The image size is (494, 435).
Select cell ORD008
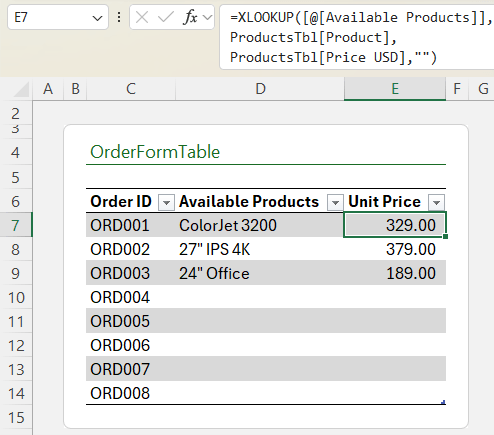point(131,393)
